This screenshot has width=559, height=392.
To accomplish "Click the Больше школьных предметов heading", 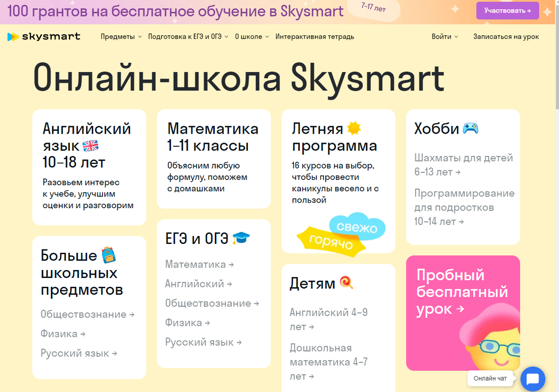I will point(82,273).
